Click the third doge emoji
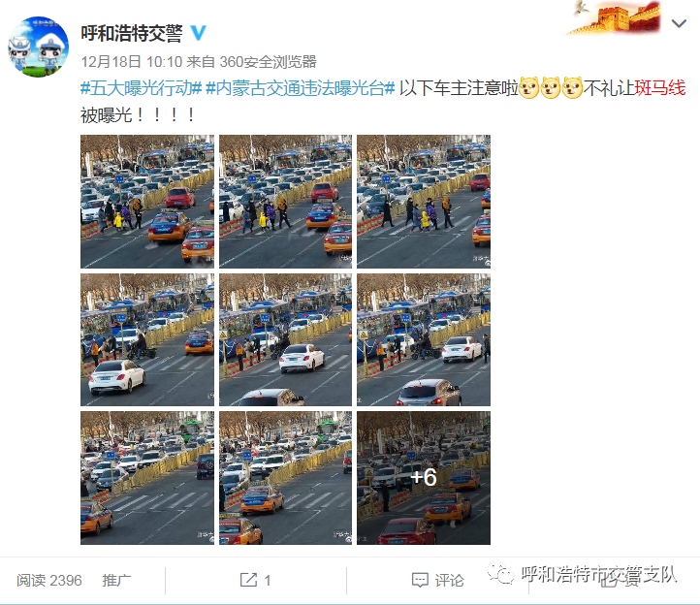 pos(572,87)
